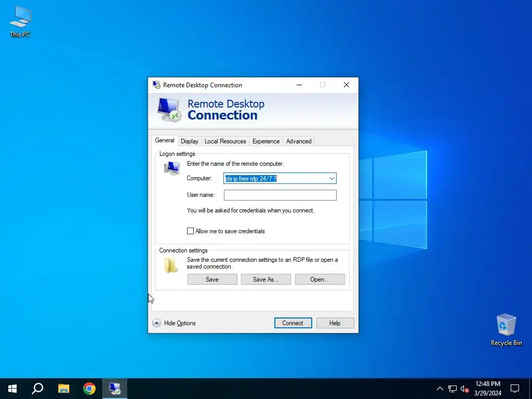Image resolution: width=532 pixels, height=399 pixels.
Task: Click the Open... button
Action: click(320, 280)
